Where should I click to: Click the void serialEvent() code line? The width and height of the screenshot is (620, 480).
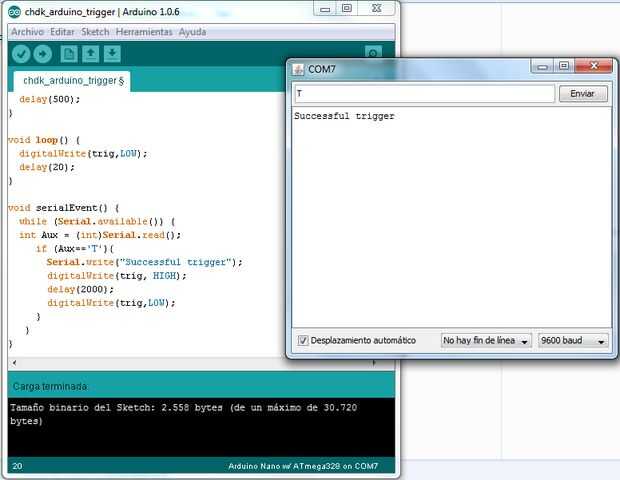(63, 208)
